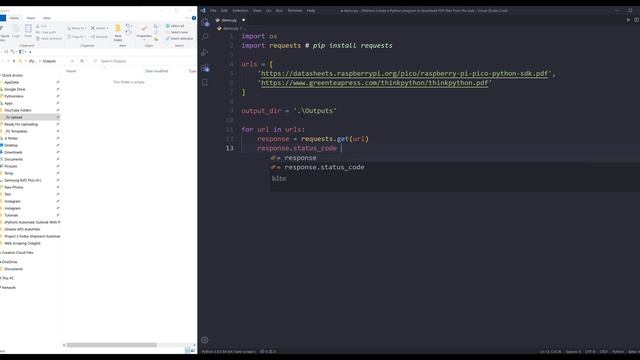
Task: Click Paste shortcut in File Explorer ribbon
Action: click(49, 38)
